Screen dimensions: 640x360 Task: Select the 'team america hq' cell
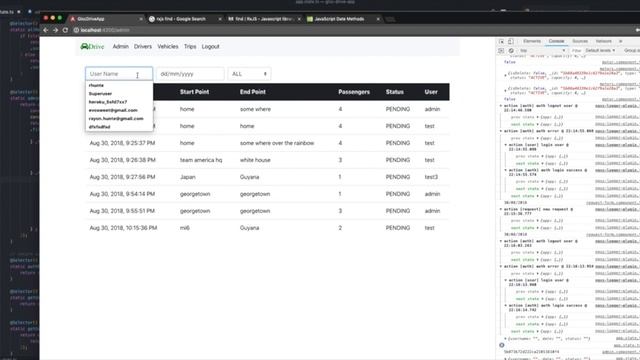tap(201, 160)
